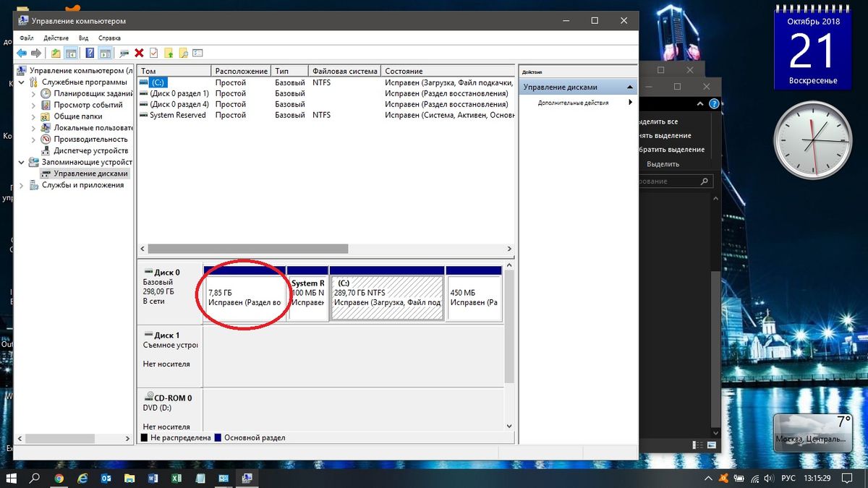Open the Вид menu
Screen dimensions: 868x488
click(83, 38)
